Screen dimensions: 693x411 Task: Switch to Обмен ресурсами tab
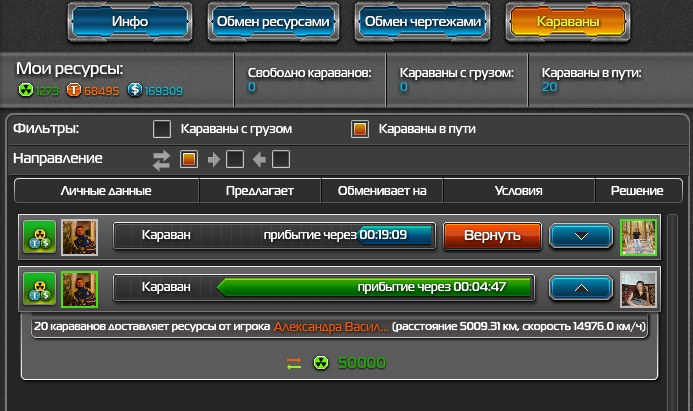pyautogui.click(x=273, y=22)
